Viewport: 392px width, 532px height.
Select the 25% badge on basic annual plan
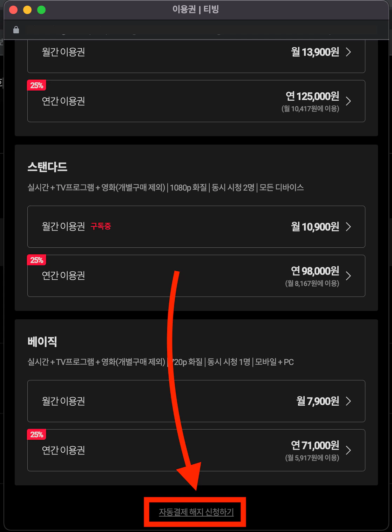click(36, 434)
